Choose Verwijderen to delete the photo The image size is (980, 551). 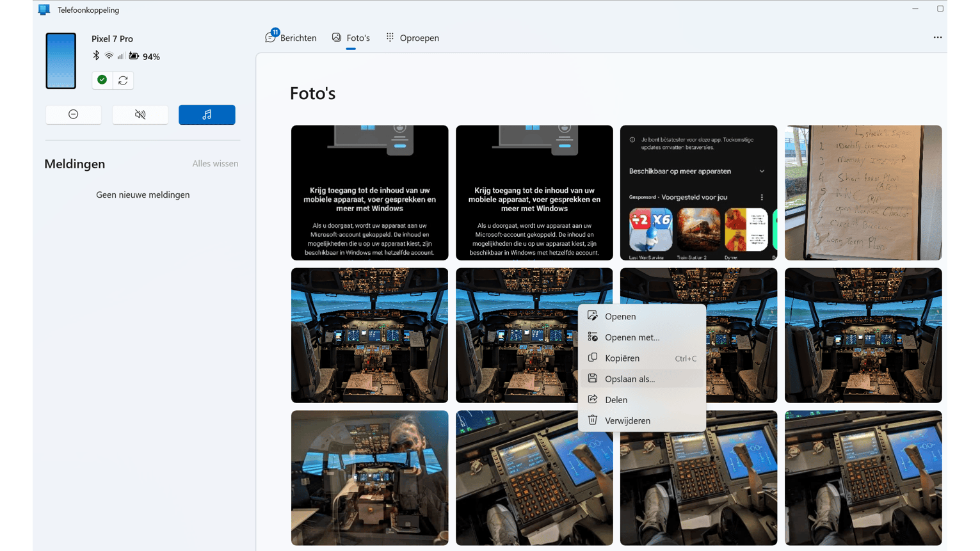click(642, 420)
